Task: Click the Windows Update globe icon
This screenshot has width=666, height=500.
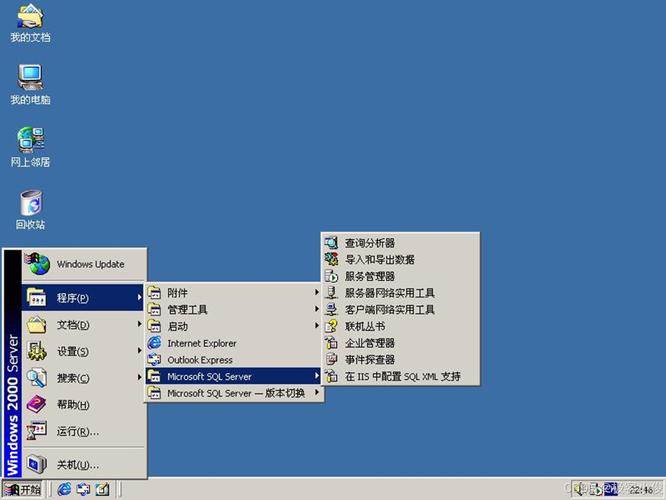Action: [x=37, y=264]
